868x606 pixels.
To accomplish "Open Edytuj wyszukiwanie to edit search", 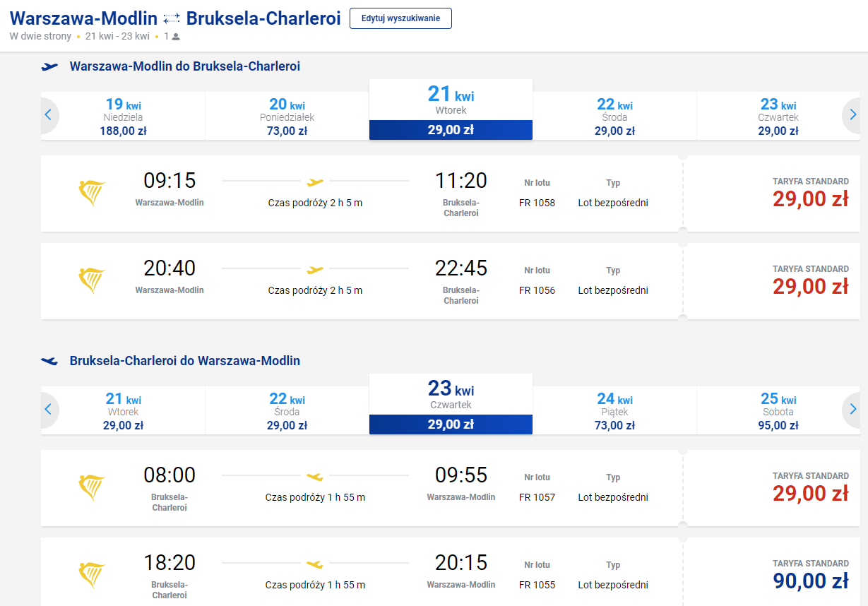I will coord(400,18).
